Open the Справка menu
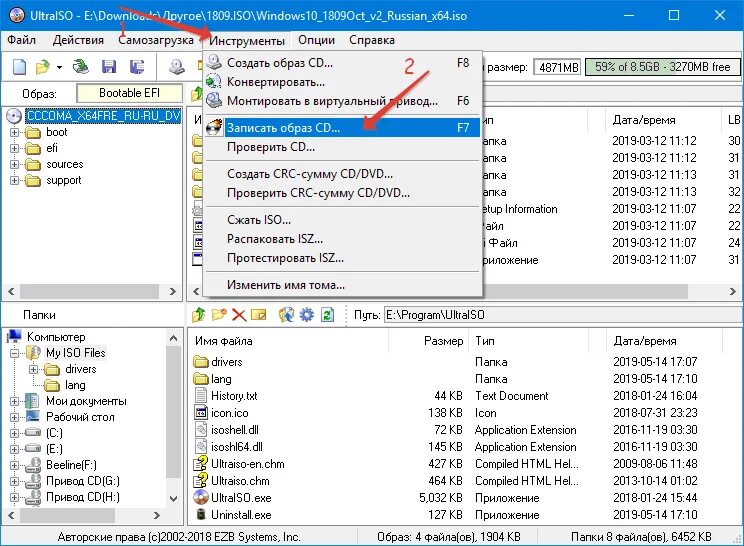This screenshot has width=744, height=546. [x=372, y=40]
